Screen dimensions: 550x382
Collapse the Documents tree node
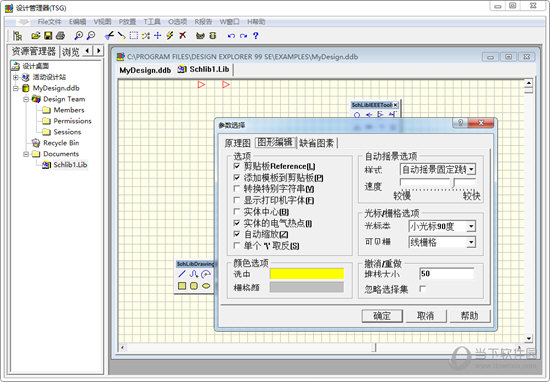tap(26, 154)
